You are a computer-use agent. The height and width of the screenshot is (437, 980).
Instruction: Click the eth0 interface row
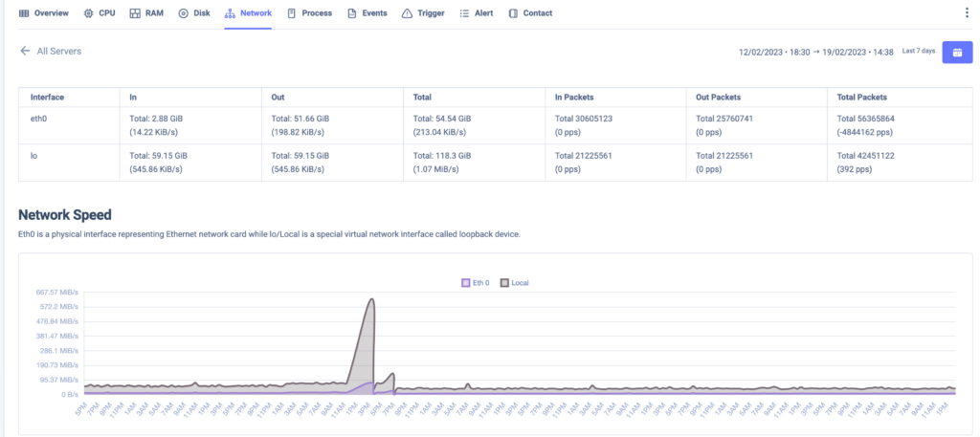click(489, 125)
